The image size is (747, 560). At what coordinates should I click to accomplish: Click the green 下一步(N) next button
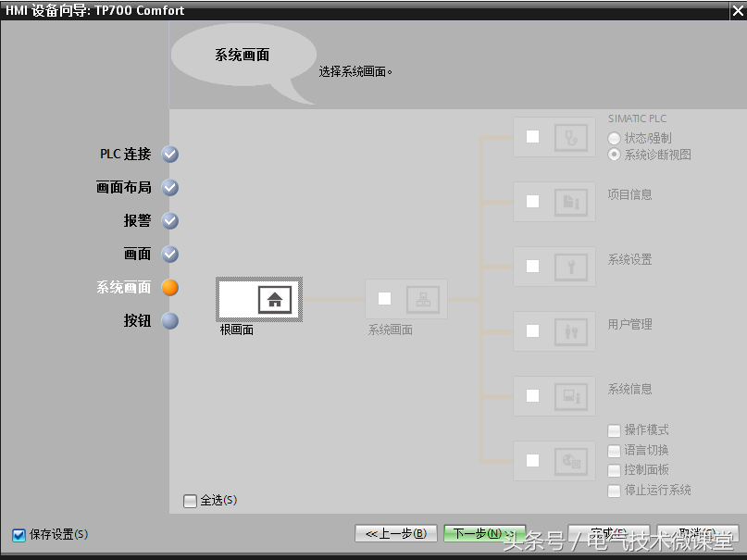(484, 534)
